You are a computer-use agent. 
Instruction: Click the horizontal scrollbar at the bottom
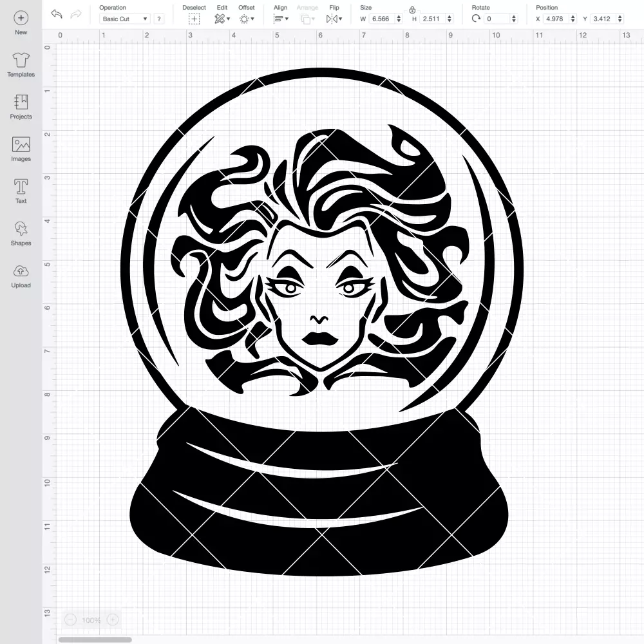tap(95, 639)
